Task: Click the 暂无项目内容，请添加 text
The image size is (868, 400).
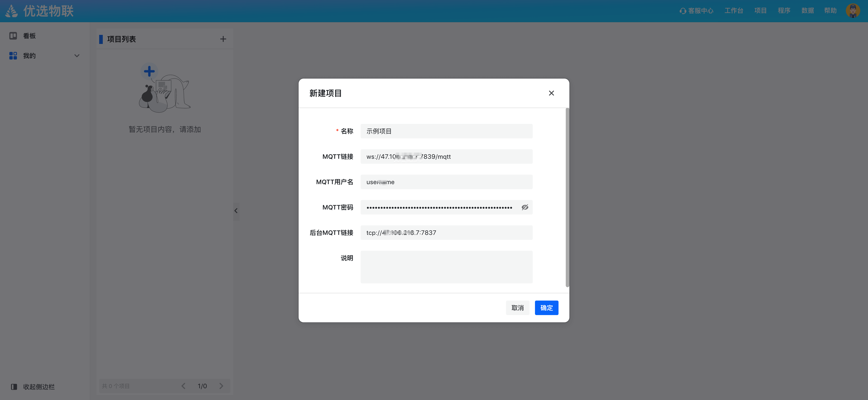Action: coord(164,129)
